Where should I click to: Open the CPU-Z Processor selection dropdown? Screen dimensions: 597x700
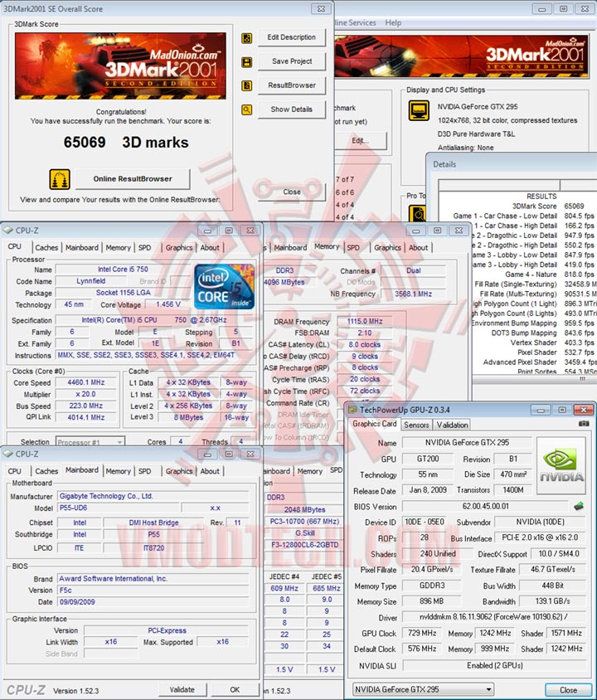pos(90,442)
